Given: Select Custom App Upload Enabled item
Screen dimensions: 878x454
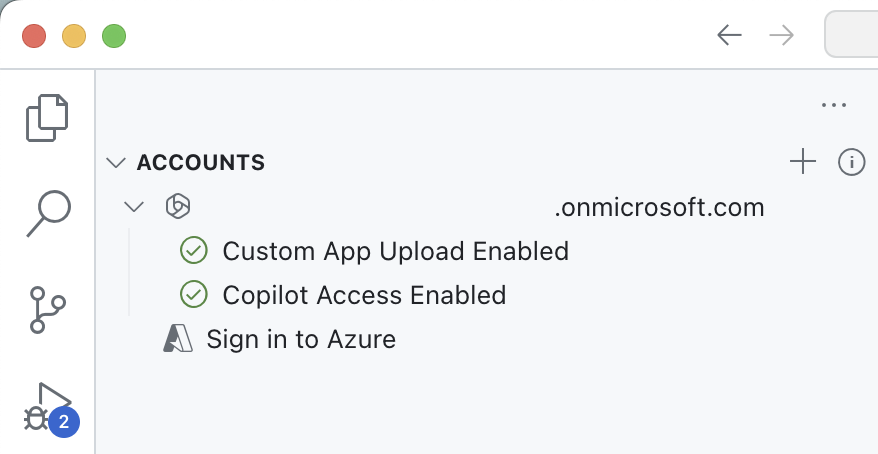Looking at the screenshot, I should (395, 250).
